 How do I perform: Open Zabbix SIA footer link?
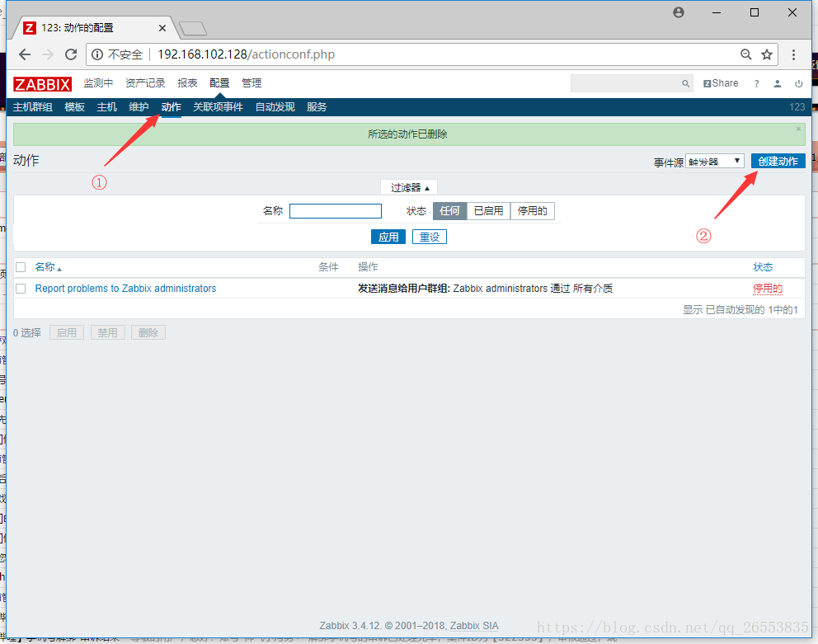pyautogui.click(x=474, y=626)
